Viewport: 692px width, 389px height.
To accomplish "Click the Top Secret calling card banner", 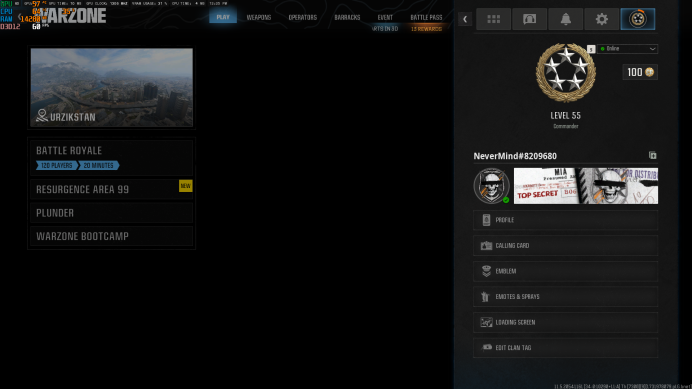I will pos(586,186).
